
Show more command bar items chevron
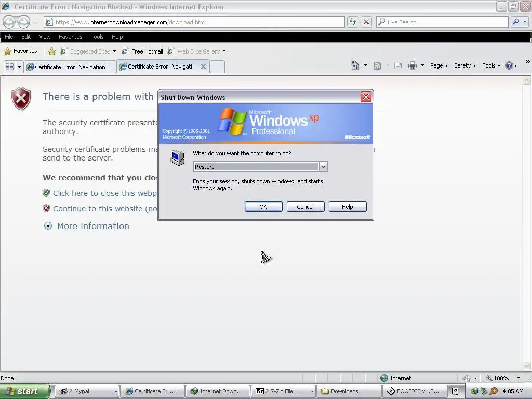coord(527,61)
